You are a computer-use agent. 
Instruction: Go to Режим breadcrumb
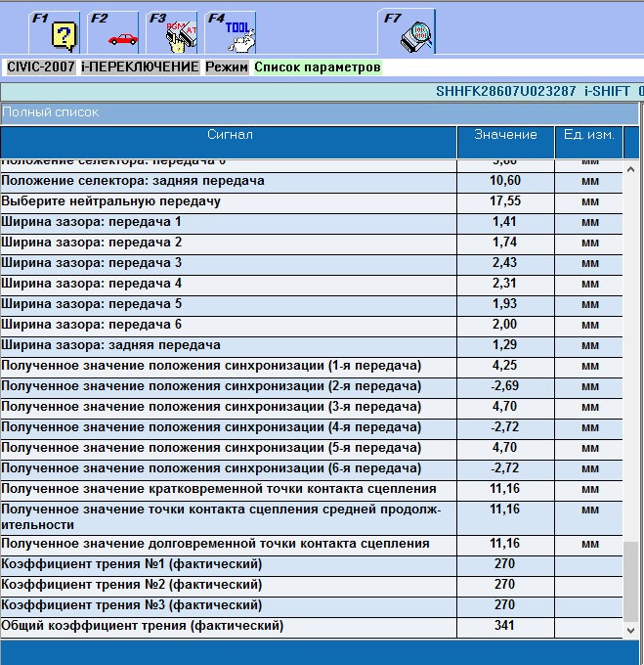[227, 67]
